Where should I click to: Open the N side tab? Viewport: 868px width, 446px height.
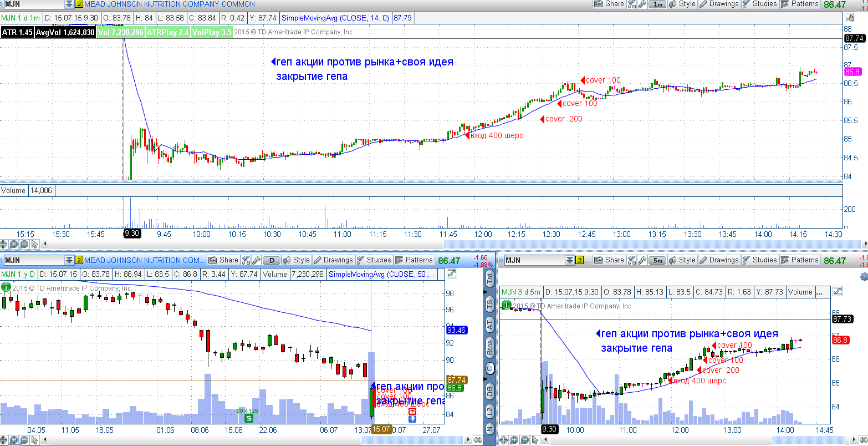coord(490,429)
